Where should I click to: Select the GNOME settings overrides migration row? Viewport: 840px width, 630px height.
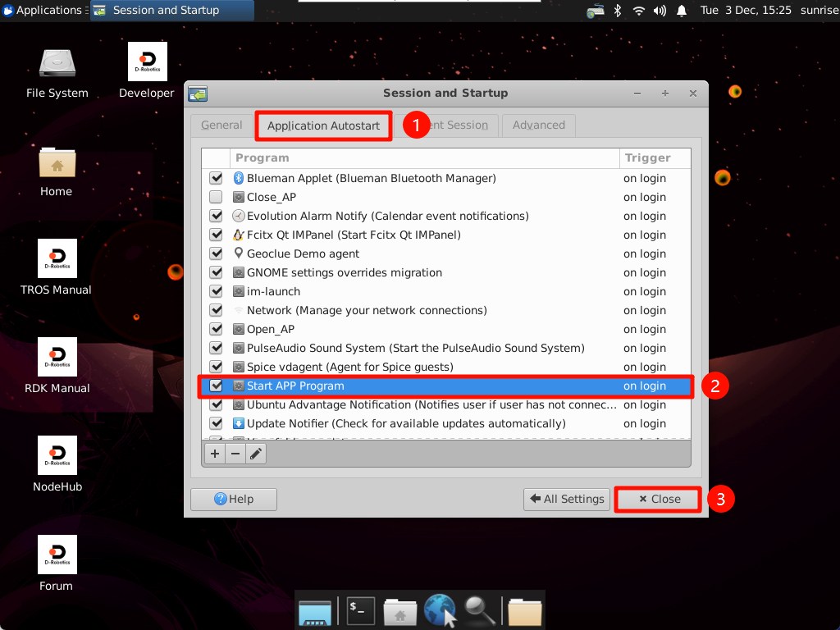pyautogui.click(x=446, y=272)
